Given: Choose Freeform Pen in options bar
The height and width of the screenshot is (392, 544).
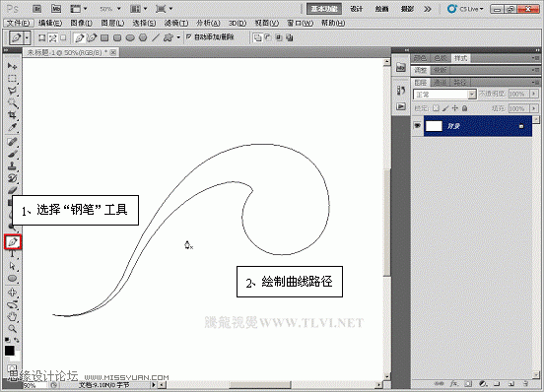Looking at the screenshot, I should tap(92, 37).
